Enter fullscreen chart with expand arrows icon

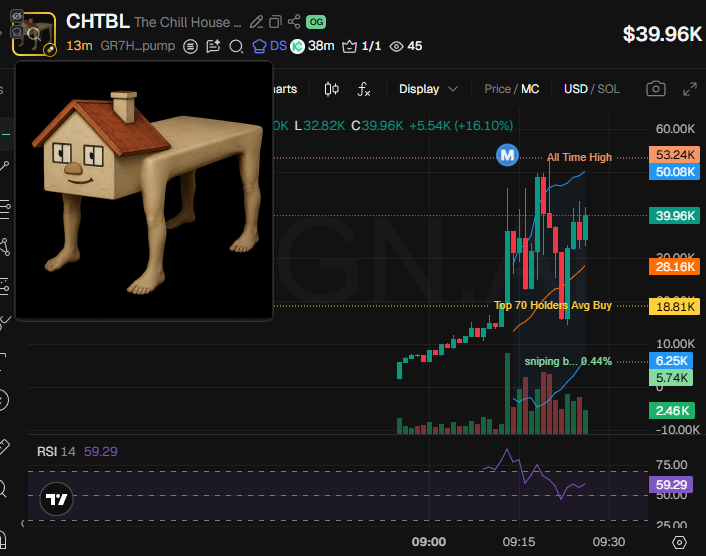tap(690, 89)
